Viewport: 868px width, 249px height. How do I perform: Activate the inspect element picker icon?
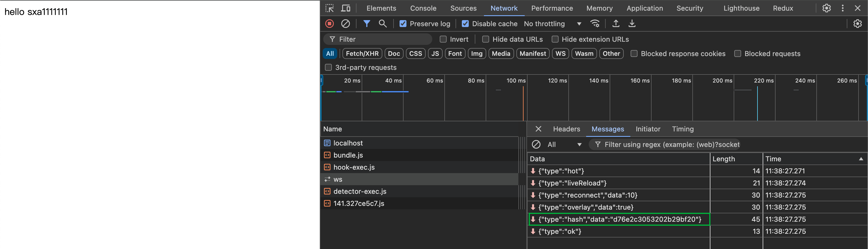(330, 8)
